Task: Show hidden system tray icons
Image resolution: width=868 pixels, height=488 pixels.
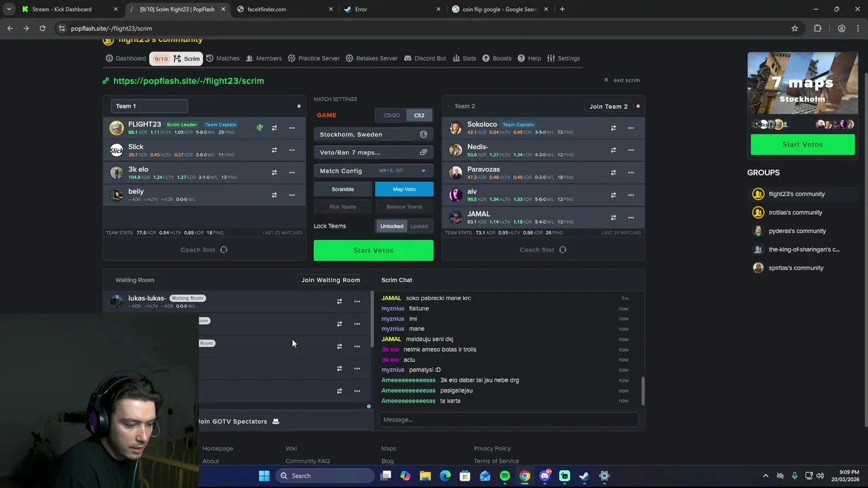Action: click(766, 476)
